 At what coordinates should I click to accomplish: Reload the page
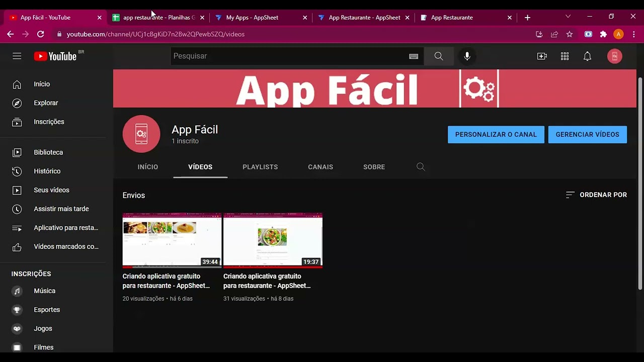pos(41,34)
